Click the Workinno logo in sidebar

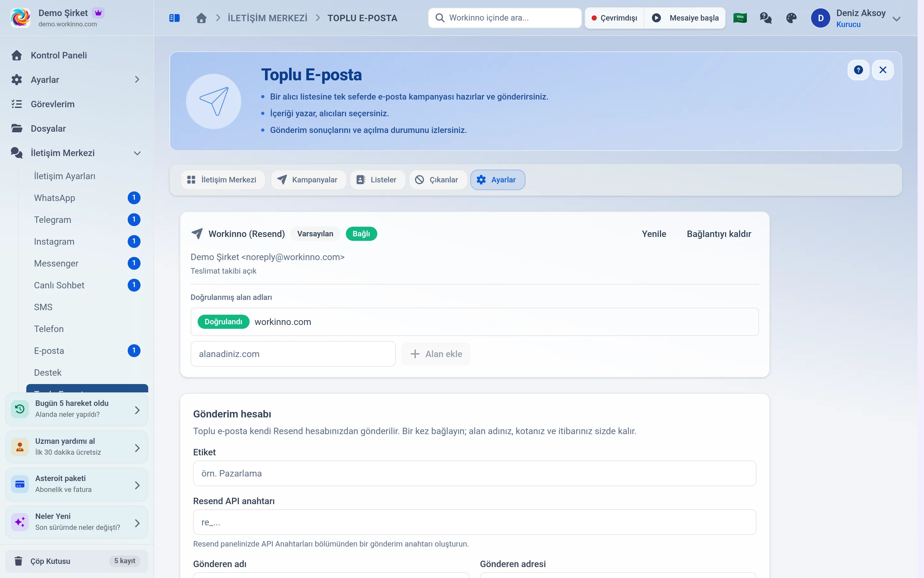pos(21,18)
